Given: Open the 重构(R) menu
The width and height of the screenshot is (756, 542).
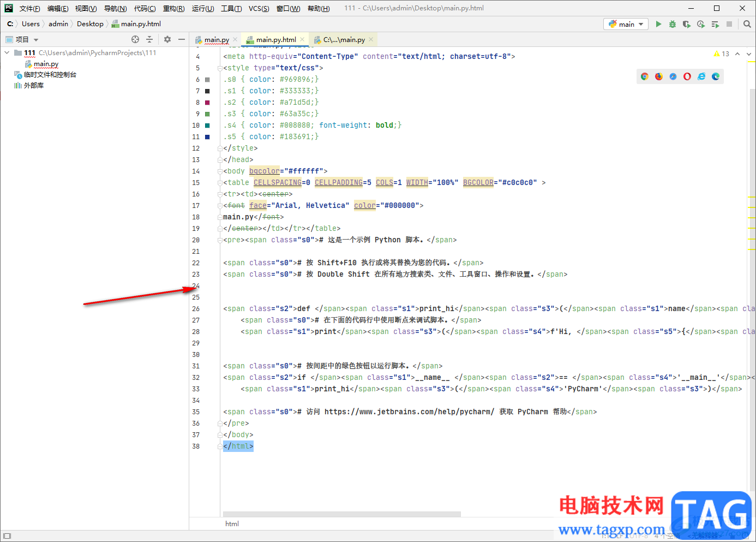Looking at the screenshot, I should tap(173, 8).
